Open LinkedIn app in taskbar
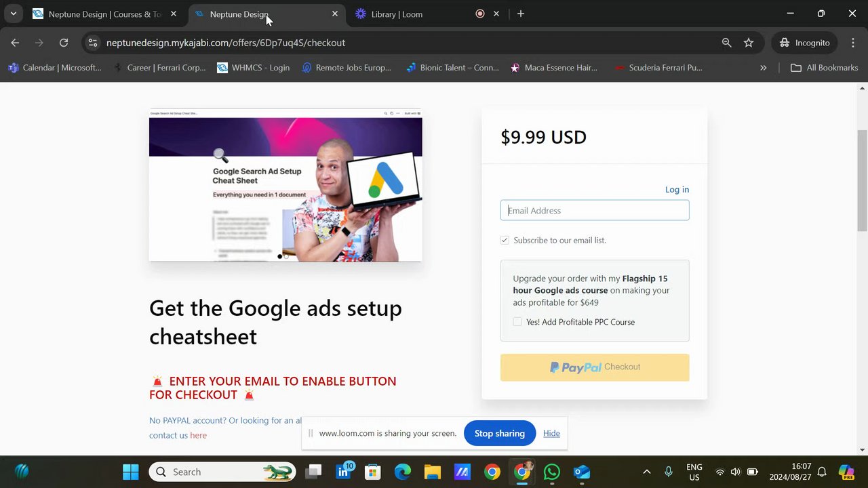This screenshot has width=868, height=488. (343, 472)
